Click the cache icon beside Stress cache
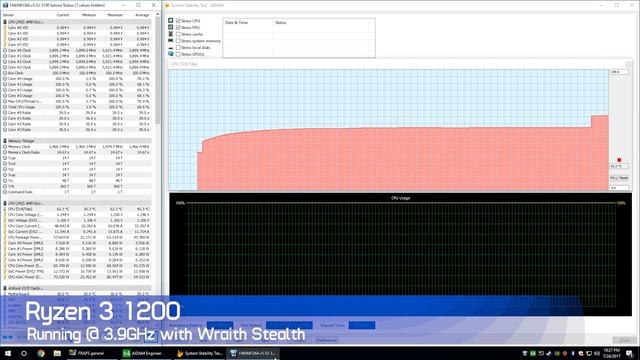This screenshot has width=640, height=360. pyautogui.click(x=171, y=34)
